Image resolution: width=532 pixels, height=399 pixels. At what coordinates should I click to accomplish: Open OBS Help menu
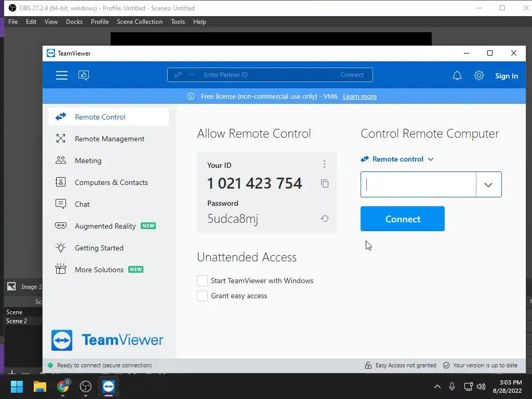pyautogui.click(x=200, y=22)
